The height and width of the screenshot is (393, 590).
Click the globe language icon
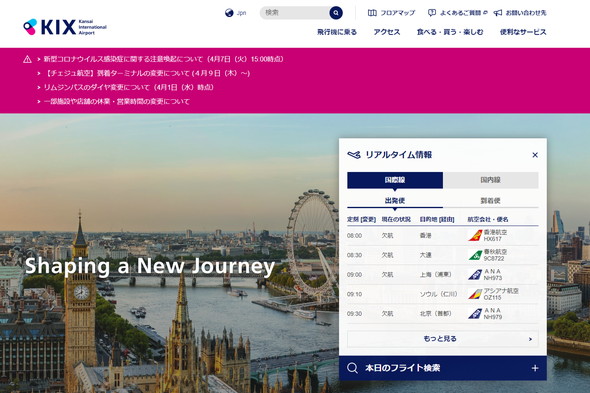pyautogui.click(x=229, y=13)
